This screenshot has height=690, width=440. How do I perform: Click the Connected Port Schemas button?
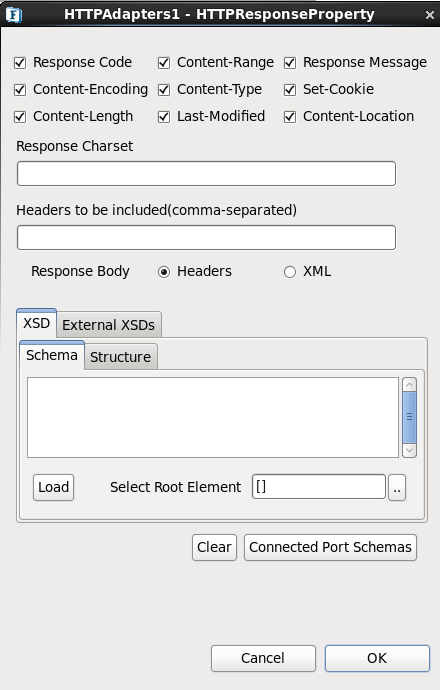pos(330,547)
